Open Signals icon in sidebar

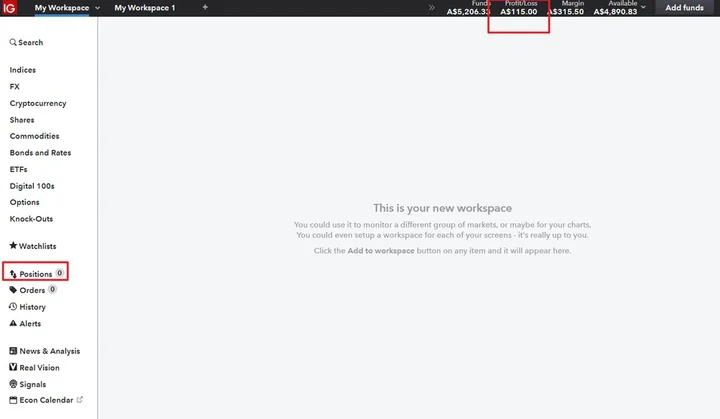pyautogui.click(x=13, y=384)
